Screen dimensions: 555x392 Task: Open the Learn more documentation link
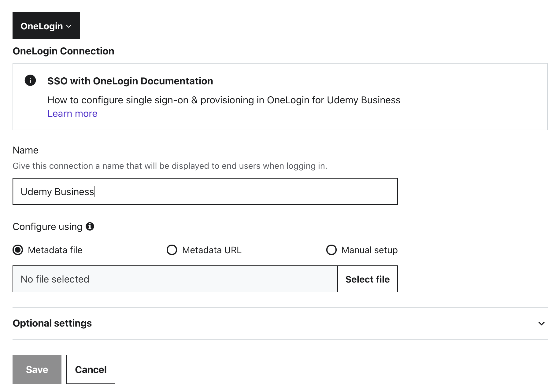point(72,113)
